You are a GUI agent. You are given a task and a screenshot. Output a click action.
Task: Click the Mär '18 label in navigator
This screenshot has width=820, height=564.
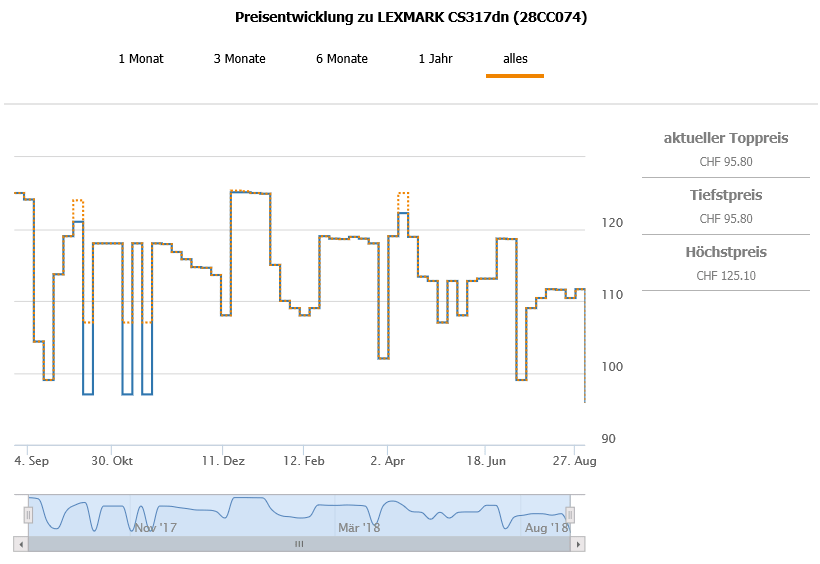point(359,527)
